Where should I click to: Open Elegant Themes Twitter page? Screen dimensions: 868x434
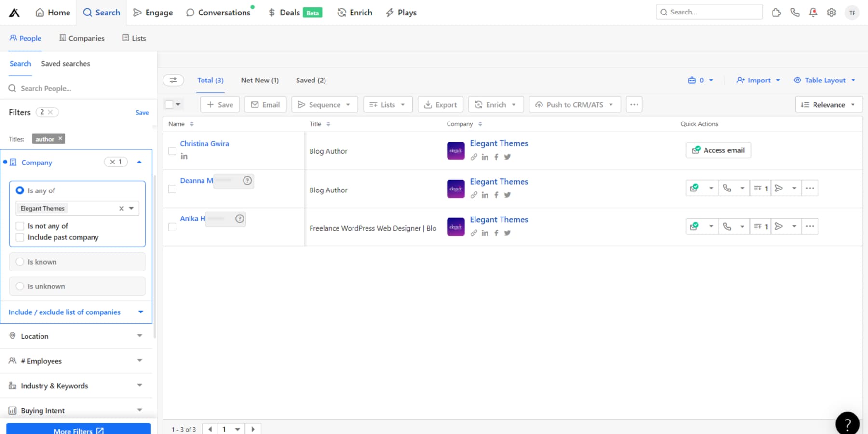507,157
